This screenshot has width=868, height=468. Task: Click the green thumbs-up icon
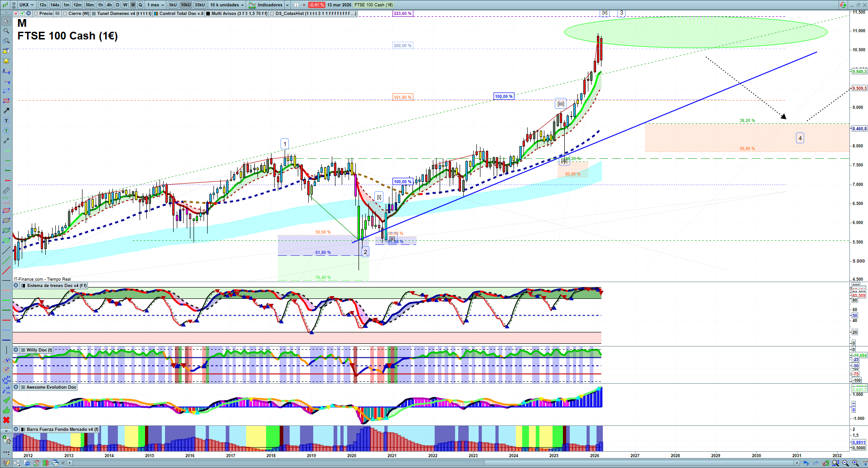[6, 410]
